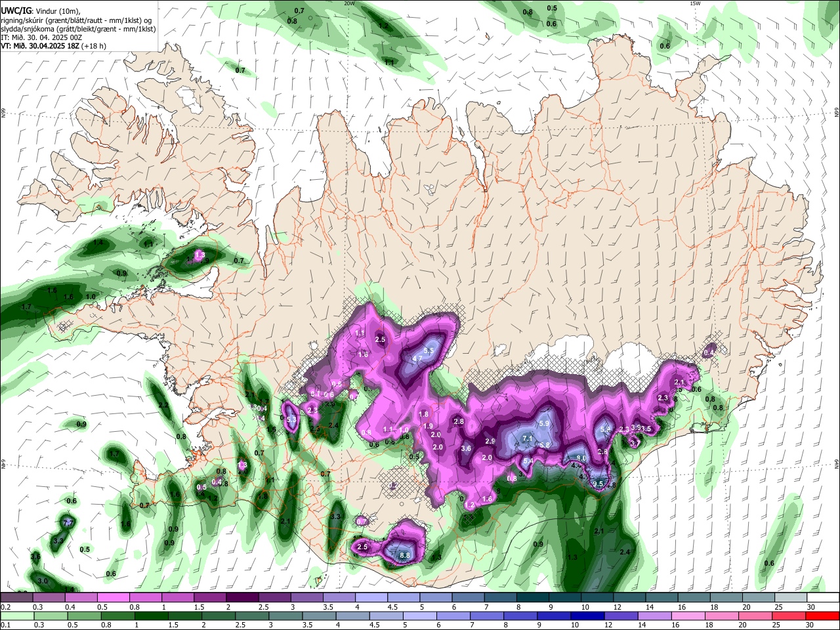Click the darkest purple swatch in the upper legend

point(241,598)
